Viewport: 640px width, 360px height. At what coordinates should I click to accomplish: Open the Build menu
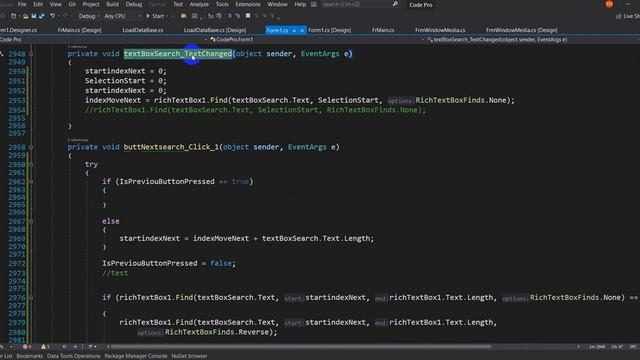tap(112, 4)
